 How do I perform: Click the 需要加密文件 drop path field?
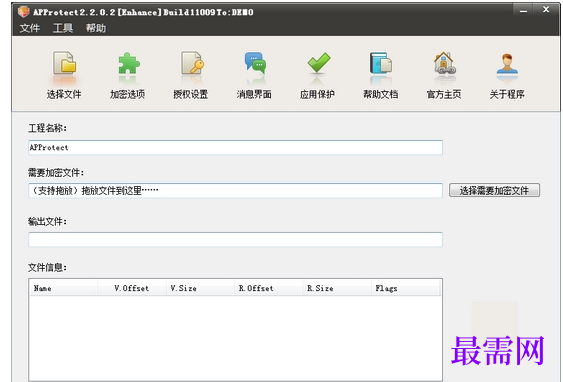coord(235,191)
